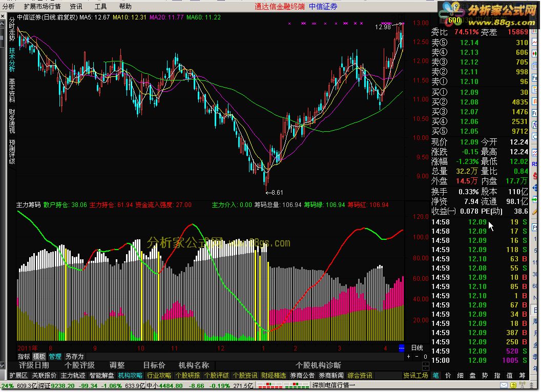This screenshot has height=392, width=541.
Task: Click the 个股机构诊断 panel header
Action: (x=318, y=365)
